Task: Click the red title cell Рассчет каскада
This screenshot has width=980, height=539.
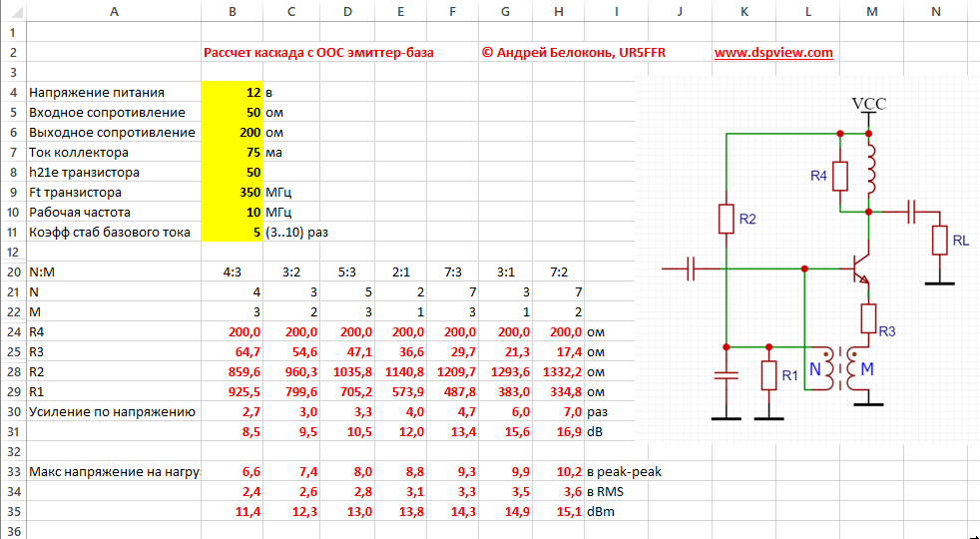Action: 318,53
